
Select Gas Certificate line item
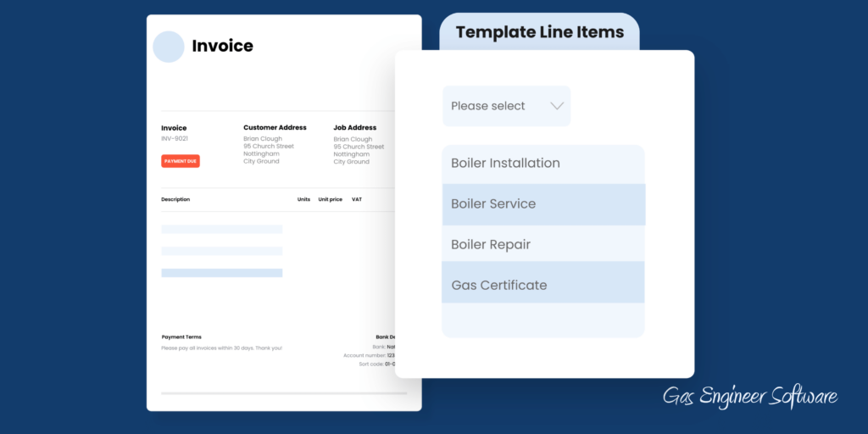point(542,285)
